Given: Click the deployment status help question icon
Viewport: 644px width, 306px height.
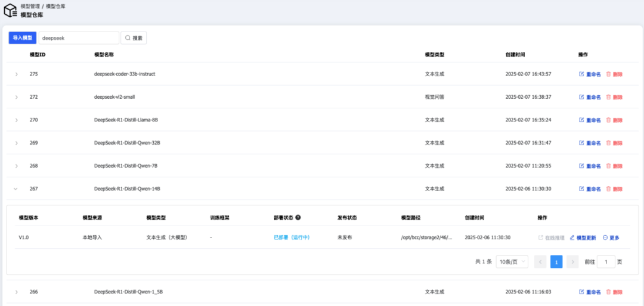Looking at the screenshot, I should tap(298, 218).
